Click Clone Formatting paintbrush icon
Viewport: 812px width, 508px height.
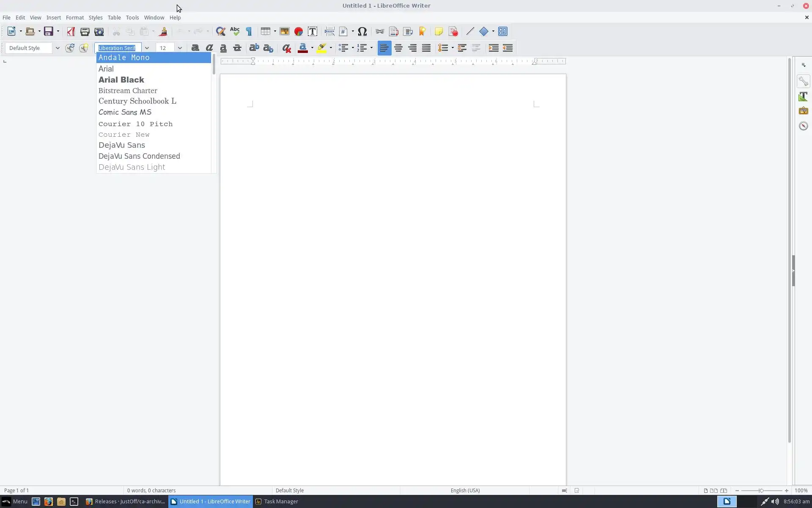(x=163, y=31)
